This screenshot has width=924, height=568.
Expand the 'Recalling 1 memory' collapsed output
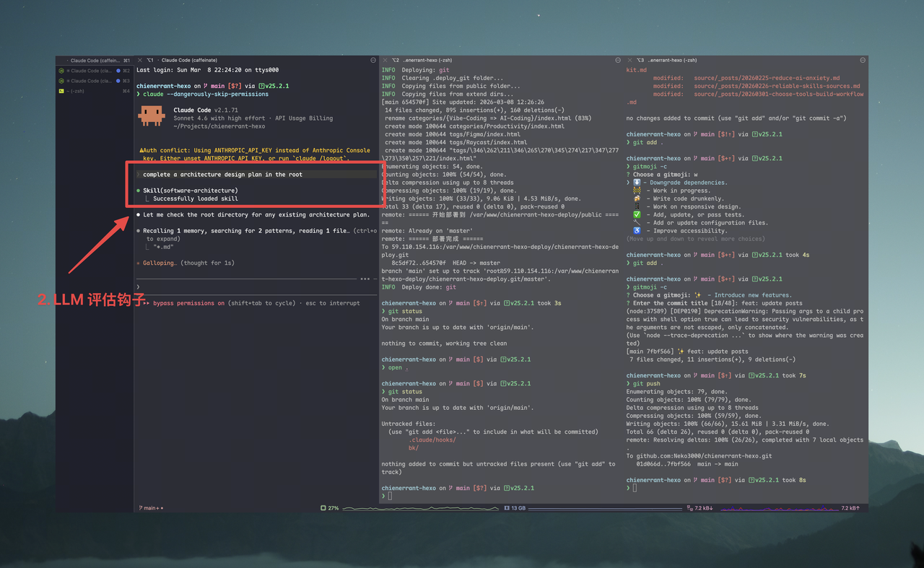point(245,231)
